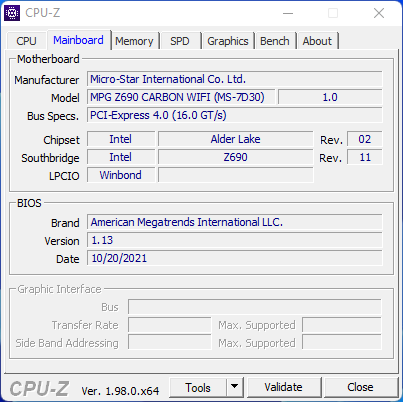This screenshot has width=403, height=402.
Task: Click the BIOS version value 1.13
Action: click(235, 240)
